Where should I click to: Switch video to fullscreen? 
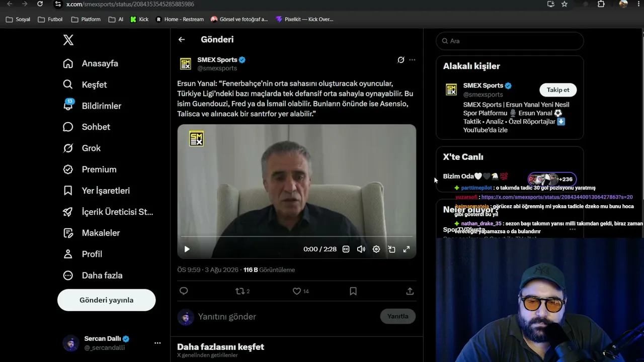[407, 249]
